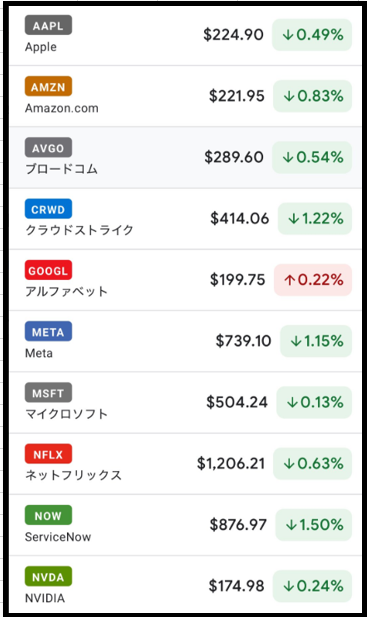
Task: Click the orange AMZN ticker badge
Action: (48, 86)
